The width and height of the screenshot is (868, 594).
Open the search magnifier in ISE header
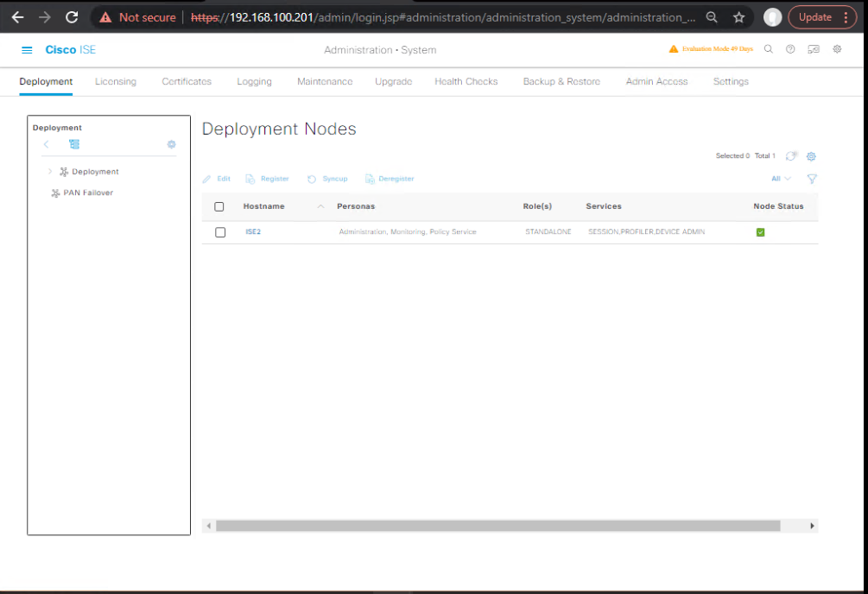coord(769,49)
